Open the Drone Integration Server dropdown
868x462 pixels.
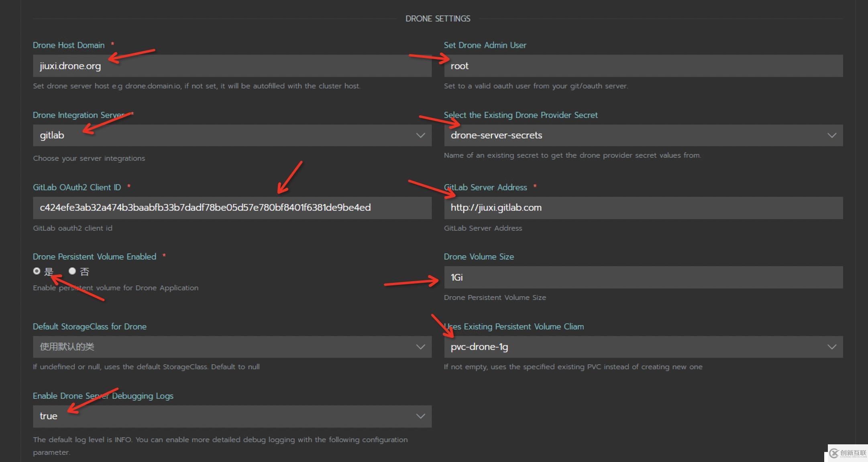[x=232, y=135]
